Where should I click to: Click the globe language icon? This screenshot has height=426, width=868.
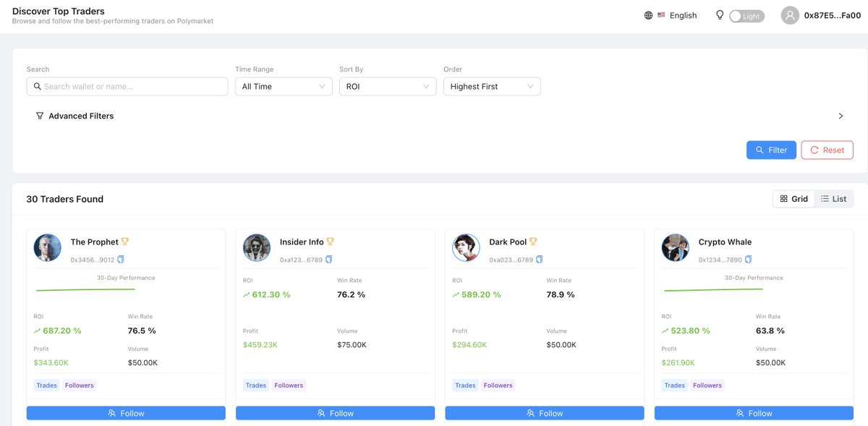648,15
